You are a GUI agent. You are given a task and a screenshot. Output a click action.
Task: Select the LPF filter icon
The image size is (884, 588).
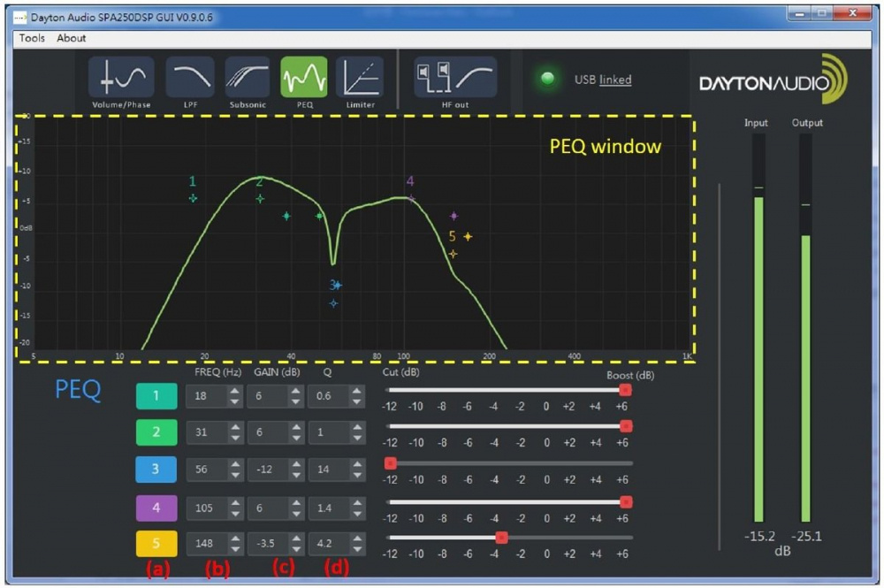pos(190,78)
